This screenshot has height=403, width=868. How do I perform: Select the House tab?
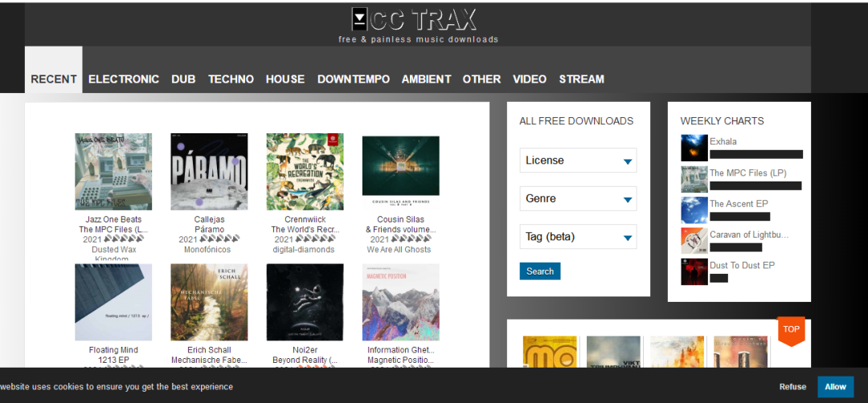click(x=285, y=79)
